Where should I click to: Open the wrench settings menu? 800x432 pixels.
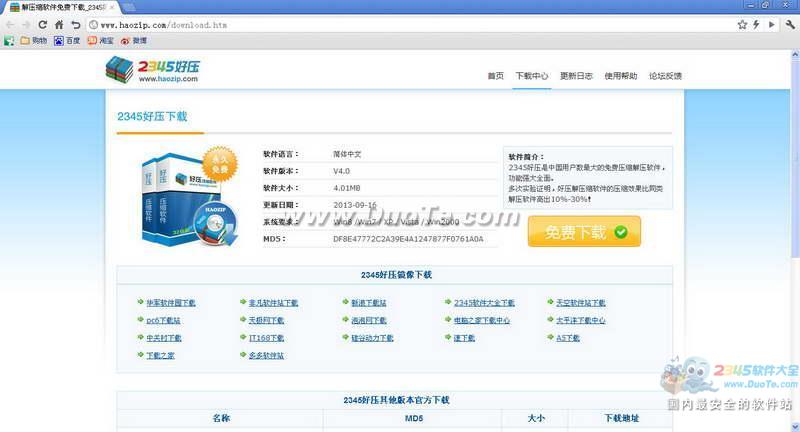[789, 24]
